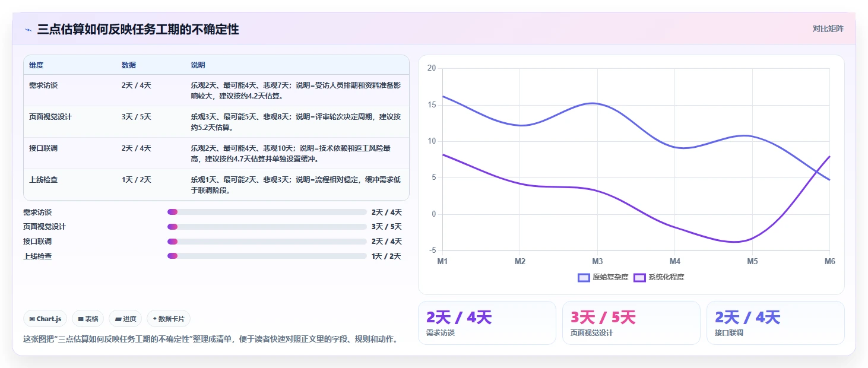This screenshot has height=368, width=868.
Task: Click the 维度 column header
Action: 36,65
